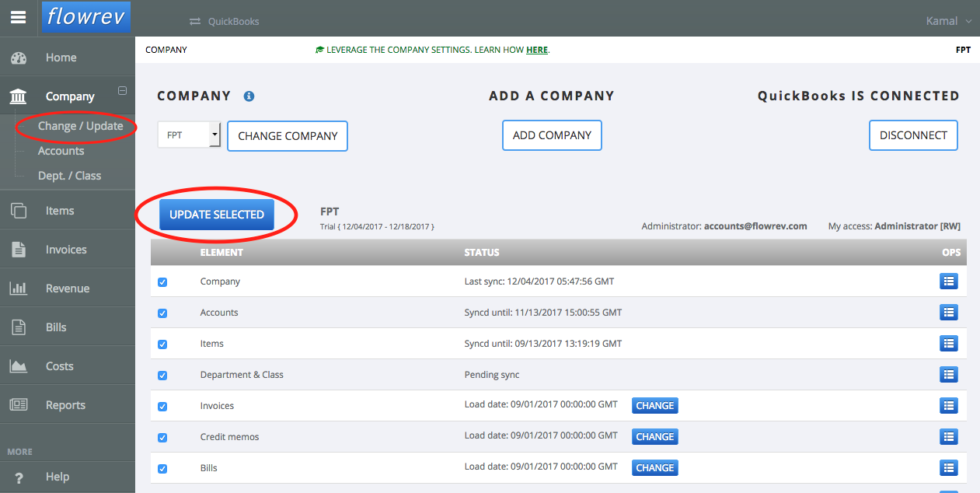The height and width of the screenshot is (493, 980).
Task: Click the Credit memos element name
Action: (229, 437)
